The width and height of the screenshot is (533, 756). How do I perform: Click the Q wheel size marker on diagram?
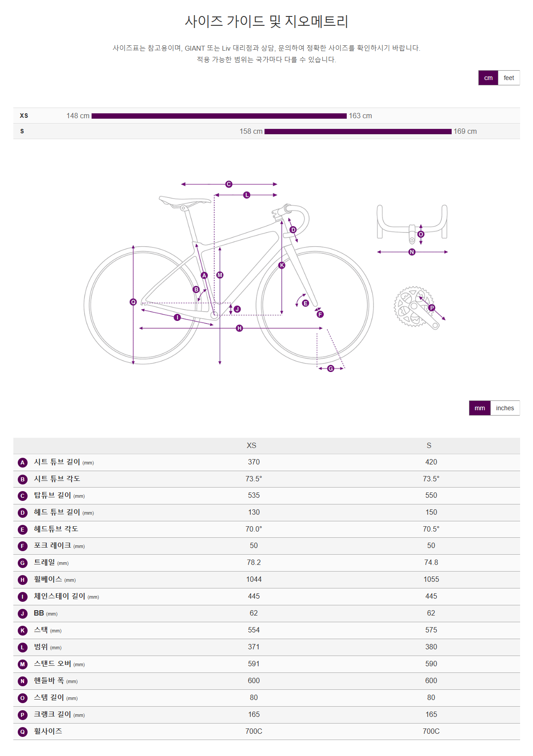(x=133, y=302)
